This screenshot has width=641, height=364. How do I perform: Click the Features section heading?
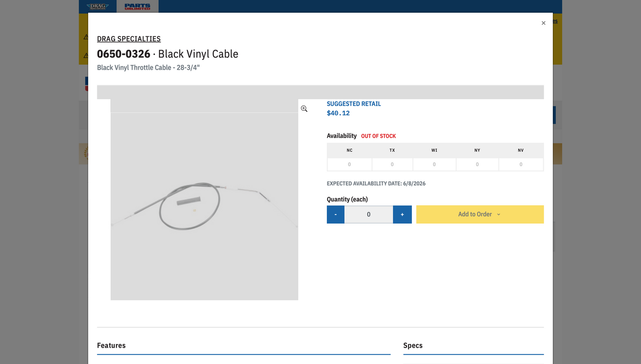pos(111,346)
